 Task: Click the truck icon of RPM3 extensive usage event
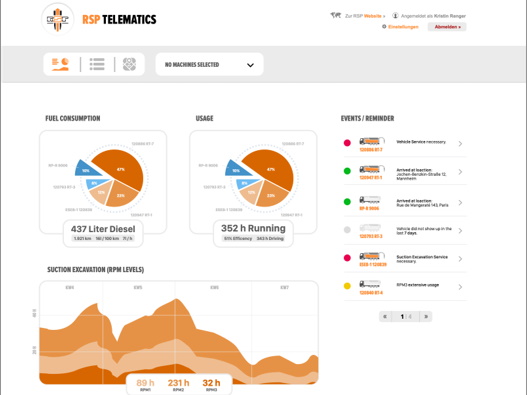coord(370,284)
